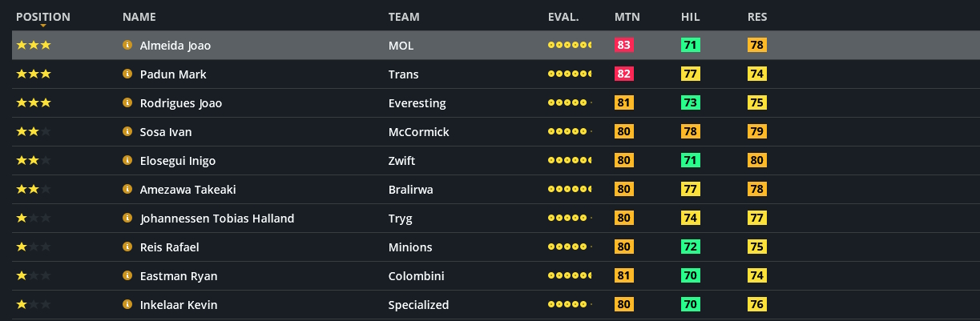Click Almeida Joao's red MTN rating 83

point(624,46)
